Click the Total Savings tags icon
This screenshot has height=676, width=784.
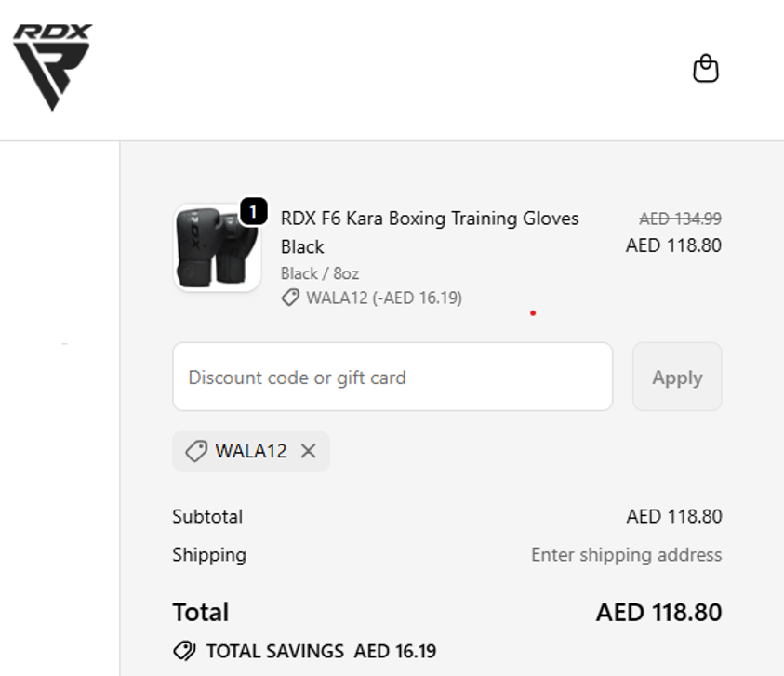184,651
